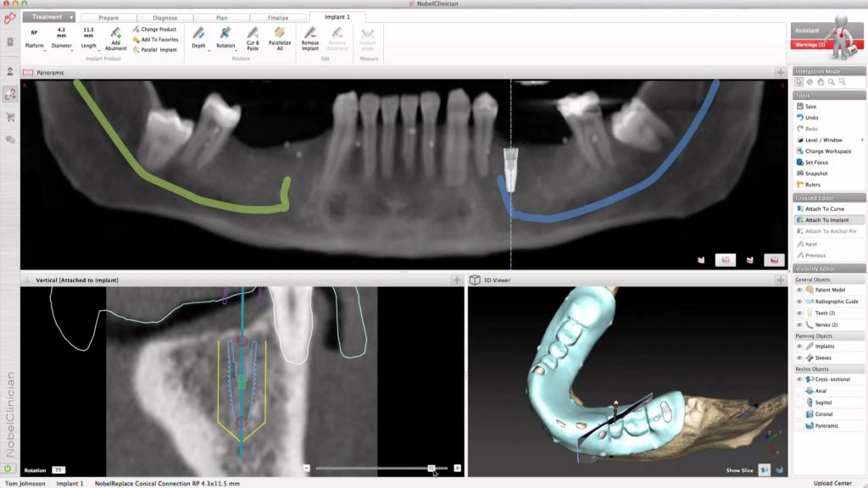The height and width of the screenshot is (488, 868).
Task: Expand the Diameter dropdown
Action: tap(61, 46)
